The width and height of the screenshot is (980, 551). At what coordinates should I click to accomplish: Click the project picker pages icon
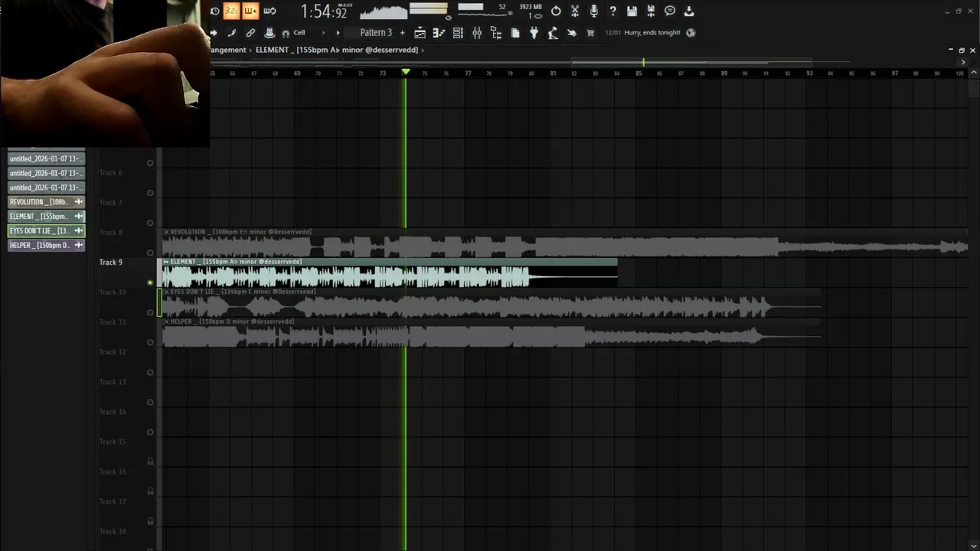click(x=514, y=33)
